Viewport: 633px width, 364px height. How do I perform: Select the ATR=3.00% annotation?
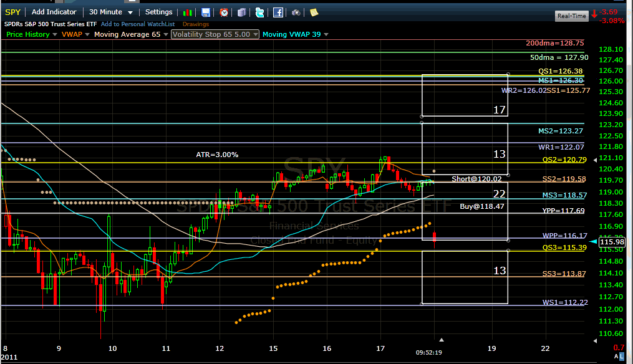tap(217, 155)
